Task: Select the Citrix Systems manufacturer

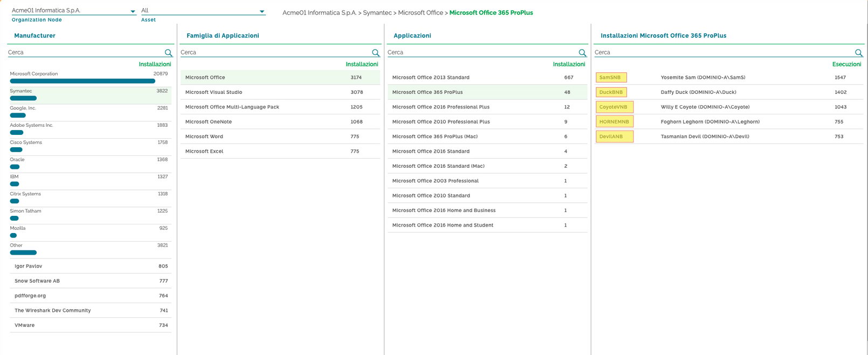Action: pos(89,198)
